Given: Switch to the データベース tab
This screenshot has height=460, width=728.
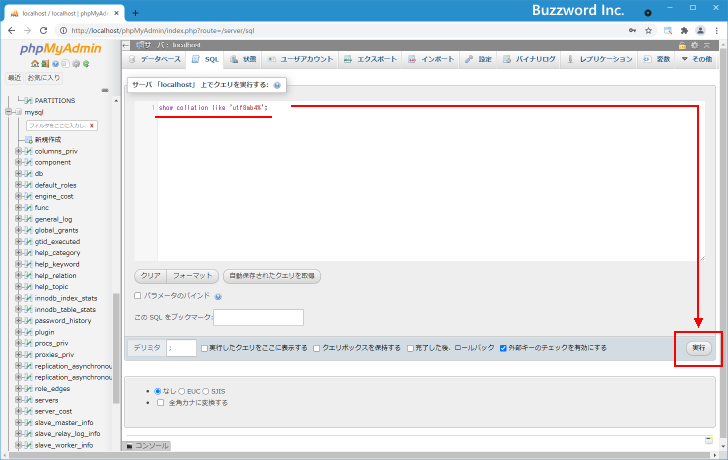Looking at the screenshot, I should [155, 59].
